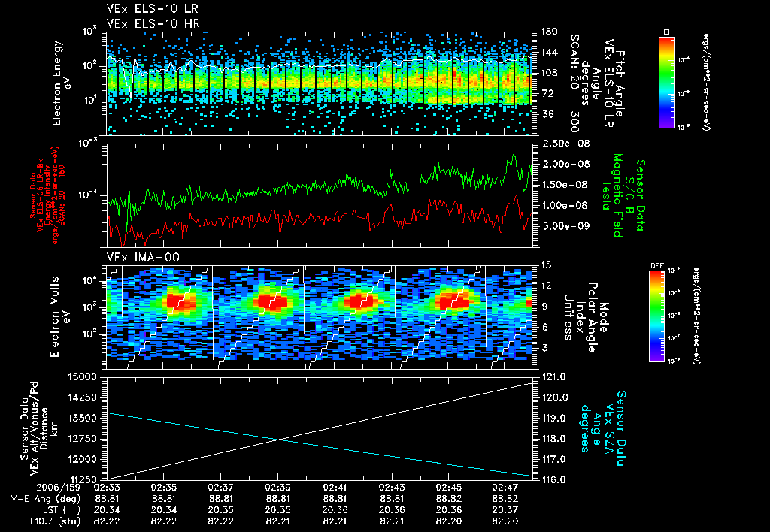Click the 15000 km altitude tick label
This screenshot has width=770, height=532.
[81, 377]
